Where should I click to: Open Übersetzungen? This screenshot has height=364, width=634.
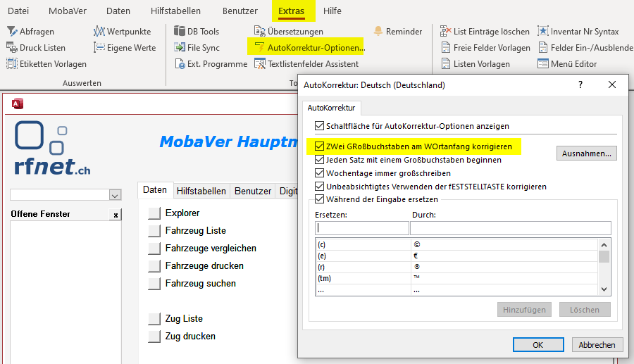289,32
